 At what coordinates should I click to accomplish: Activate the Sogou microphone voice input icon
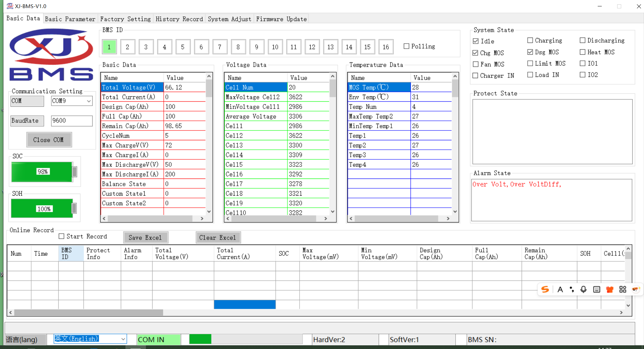point(584,290)
